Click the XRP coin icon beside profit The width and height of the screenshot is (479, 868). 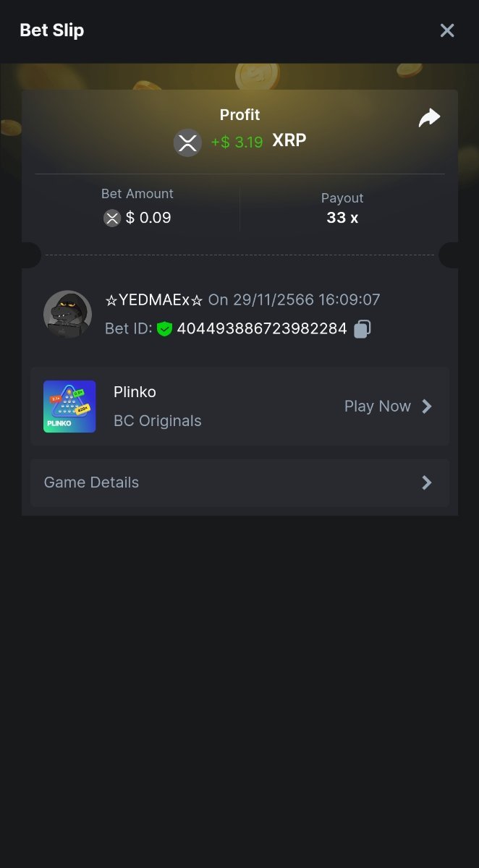click(187, 142)
